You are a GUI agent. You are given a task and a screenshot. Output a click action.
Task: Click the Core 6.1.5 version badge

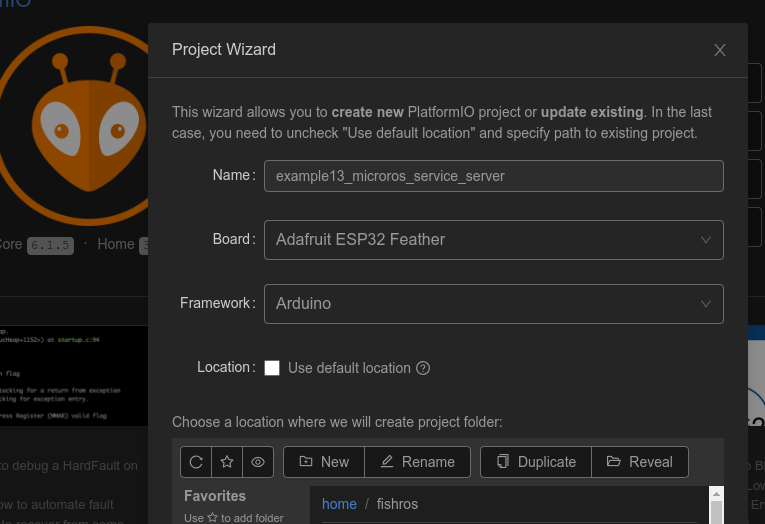(49, 245)
